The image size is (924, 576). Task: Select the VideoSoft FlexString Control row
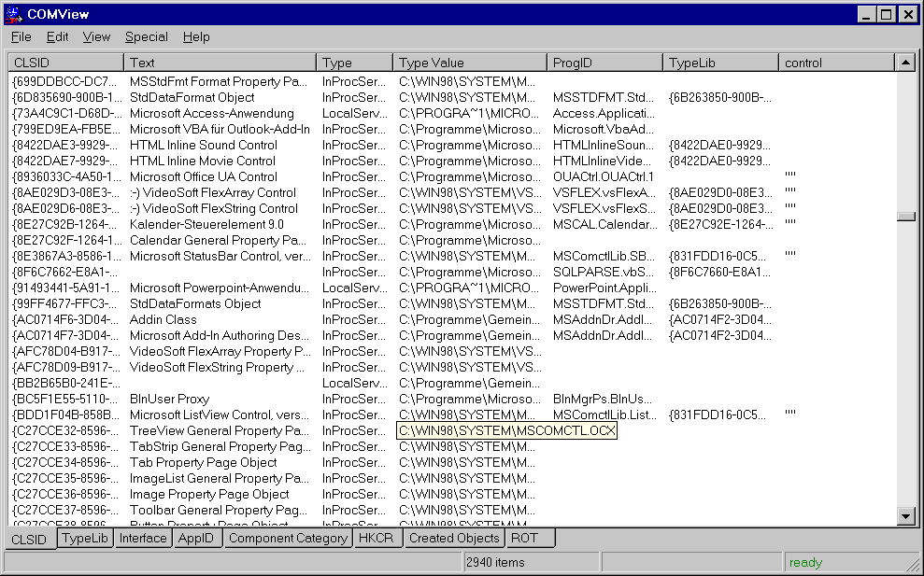(452, 209)
